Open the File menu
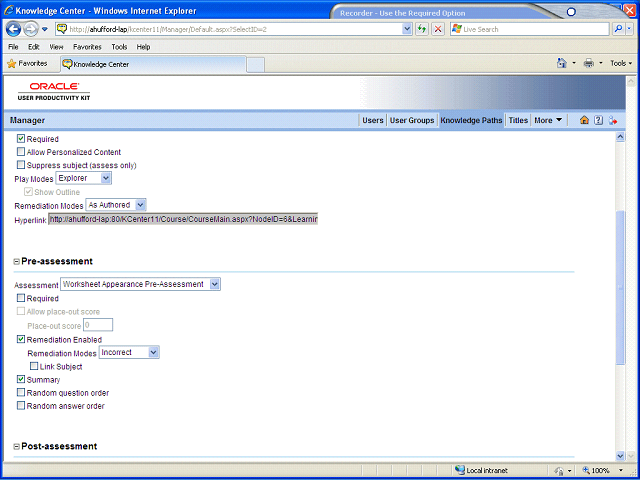Screen dimensions: 640x480 [x=13, y=47]
